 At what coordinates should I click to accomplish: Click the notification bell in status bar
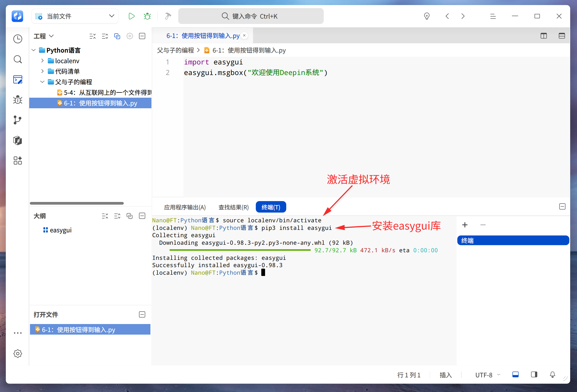coord(552,375)
